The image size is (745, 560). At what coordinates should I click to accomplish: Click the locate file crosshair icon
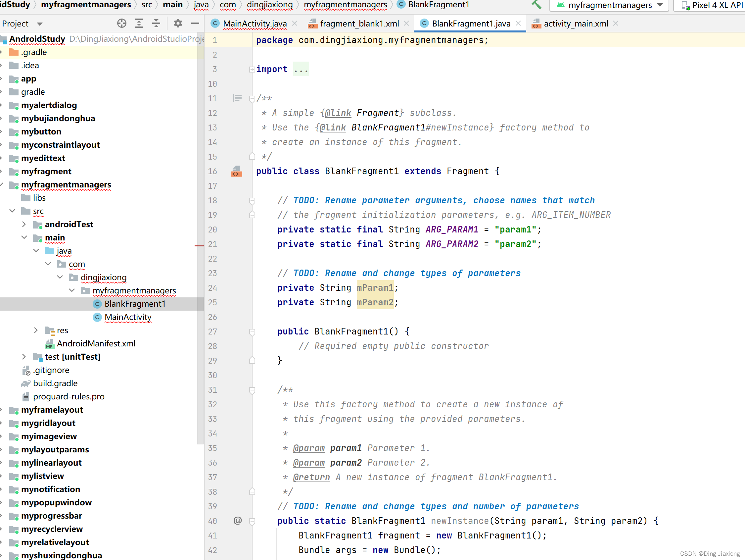tap(121, 23)
